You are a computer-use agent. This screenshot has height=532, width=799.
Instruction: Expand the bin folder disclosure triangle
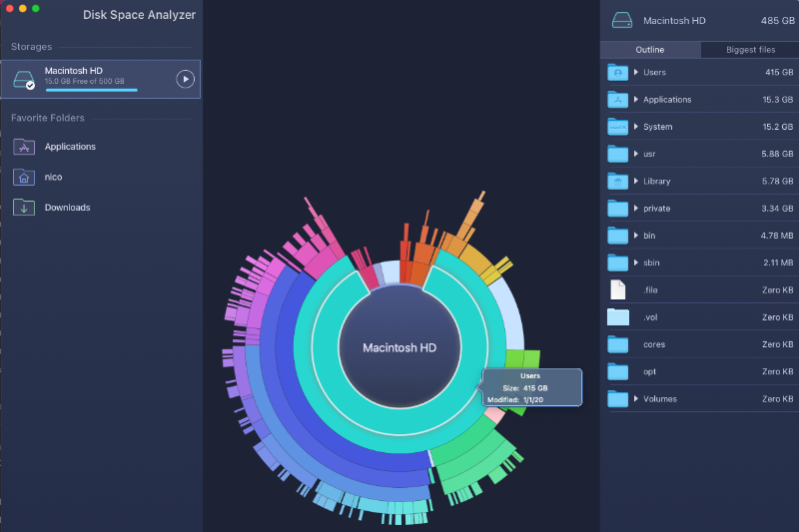click(x=636, y=236)
